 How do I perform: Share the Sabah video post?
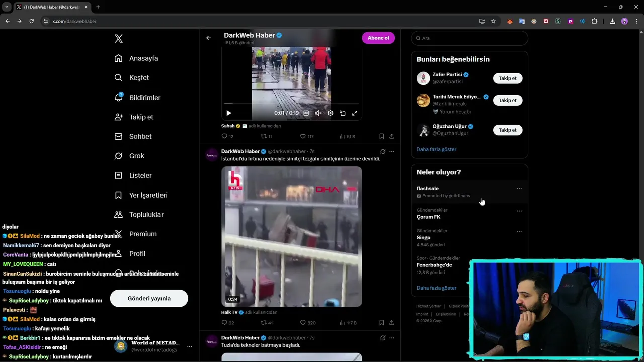coord(392,136)
